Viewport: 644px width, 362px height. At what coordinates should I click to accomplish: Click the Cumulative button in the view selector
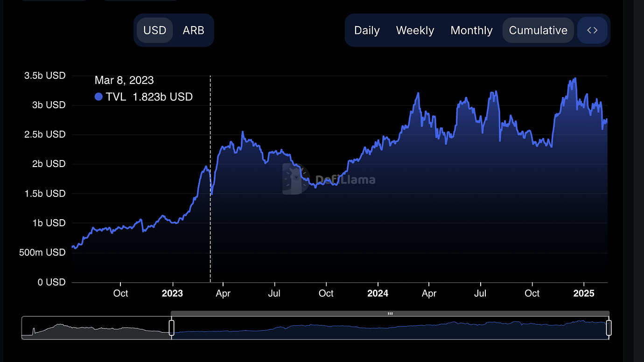pyautogui.click(x=538, y=30)
